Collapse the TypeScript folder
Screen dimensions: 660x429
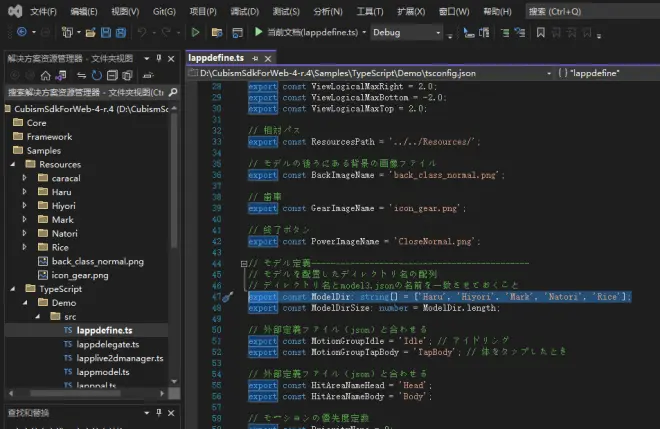click(13, 289)
